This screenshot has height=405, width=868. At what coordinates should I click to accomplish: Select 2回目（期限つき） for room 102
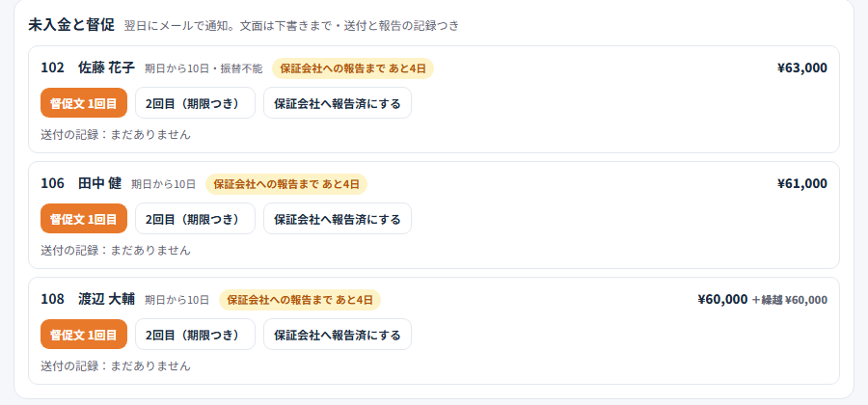coord(195,103)
